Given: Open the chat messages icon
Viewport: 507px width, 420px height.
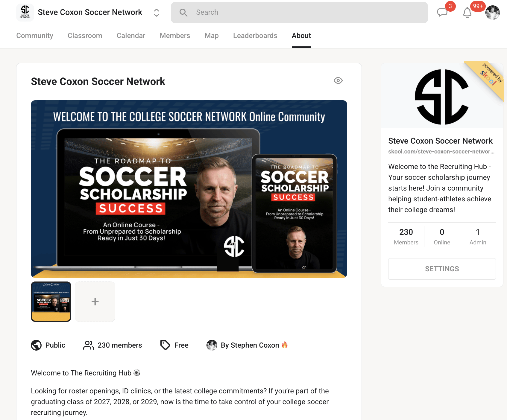Looking at the screenshot, I should 442,13.
